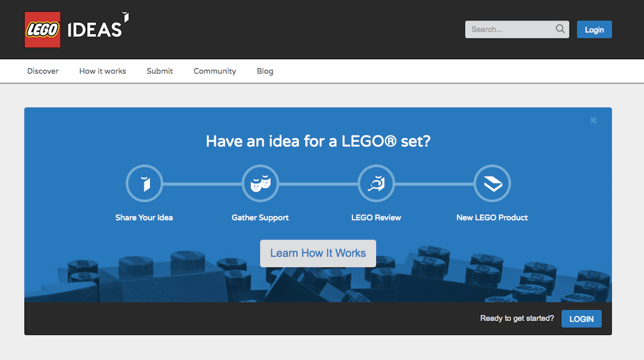Open the Community menu item
The width and height of the screenshot is (644, 360).
(x=215, y=71)
